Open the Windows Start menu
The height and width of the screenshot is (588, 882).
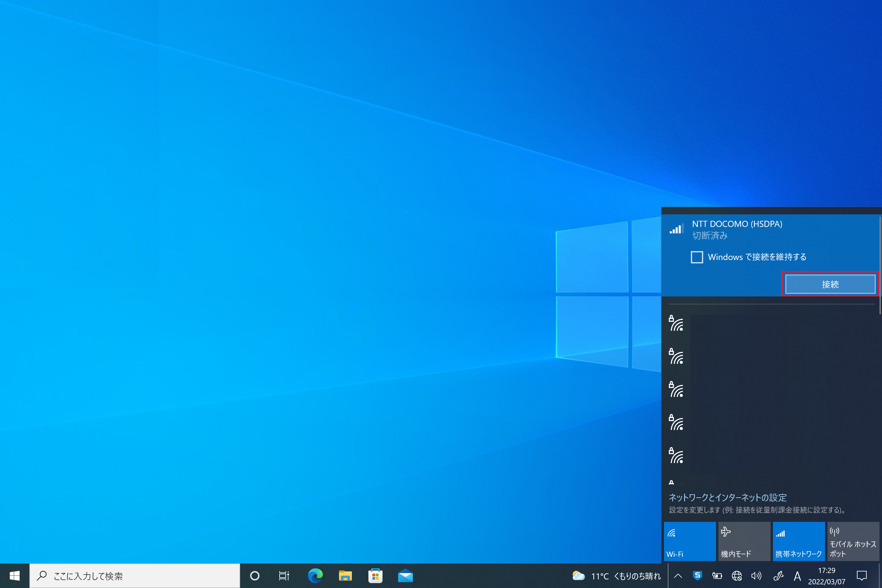point(15,576)
